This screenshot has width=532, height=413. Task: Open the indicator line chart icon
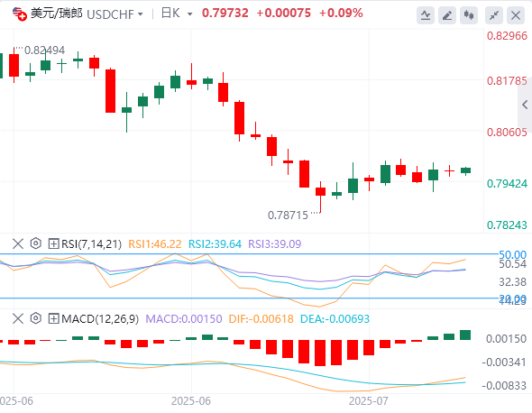coord(426,15)
